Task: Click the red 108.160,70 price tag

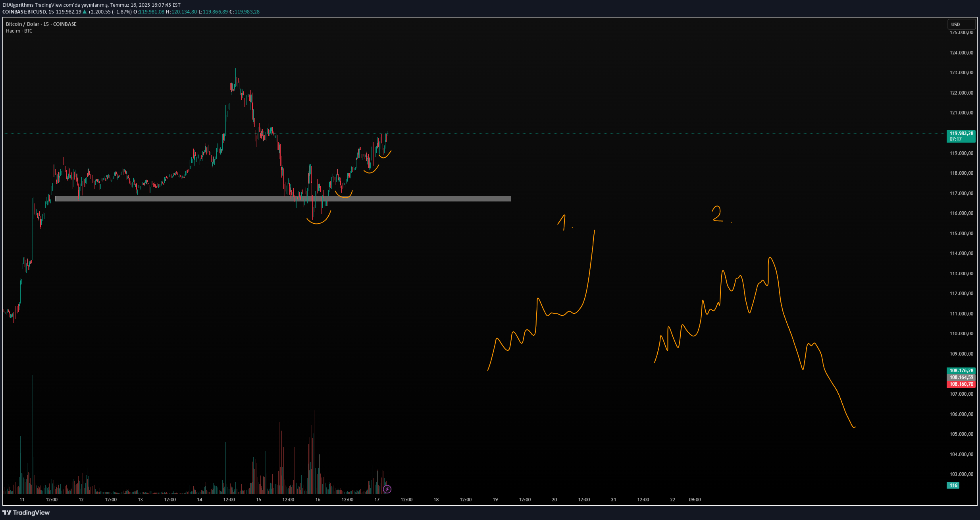Action: 961,384
